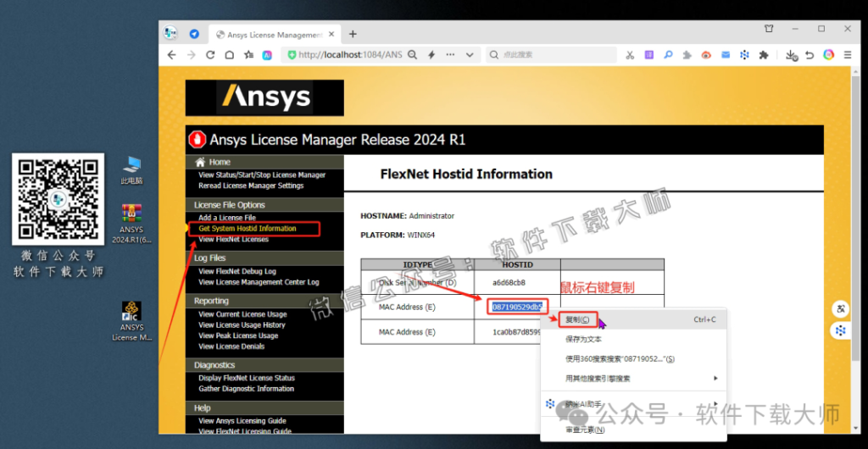Open View FlexNet Debug Log
Image resolution: width=868 pixels, height=449 pixels.
(x=237, y=271)
